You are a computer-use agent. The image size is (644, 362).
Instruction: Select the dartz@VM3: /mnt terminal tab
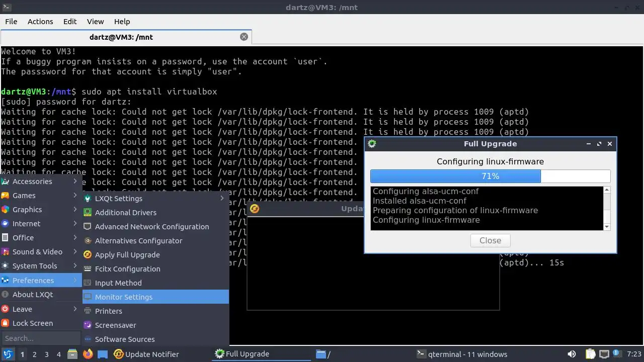point(126,37)
